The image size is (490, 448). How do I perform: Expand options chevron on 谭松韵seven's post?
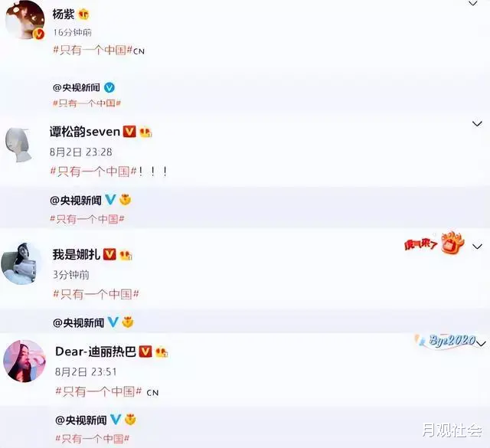(477, 124)
